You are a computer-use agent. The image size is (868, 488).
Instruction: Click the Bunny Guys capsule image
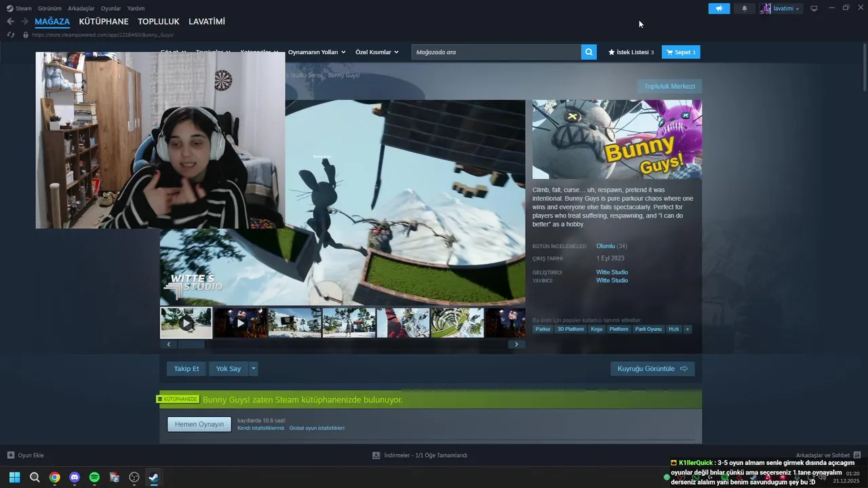click(x=617, y=139)
